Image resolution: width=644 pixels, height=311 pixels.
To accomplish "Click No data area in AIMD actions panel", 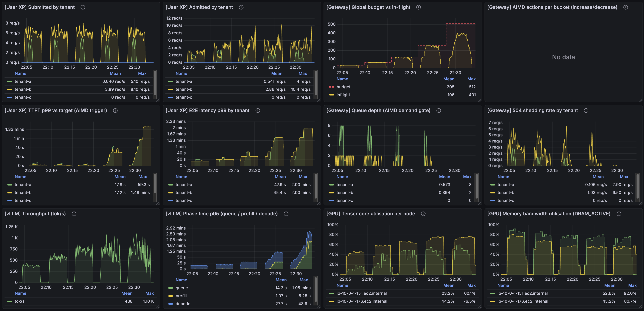I will tap(563, 57).
